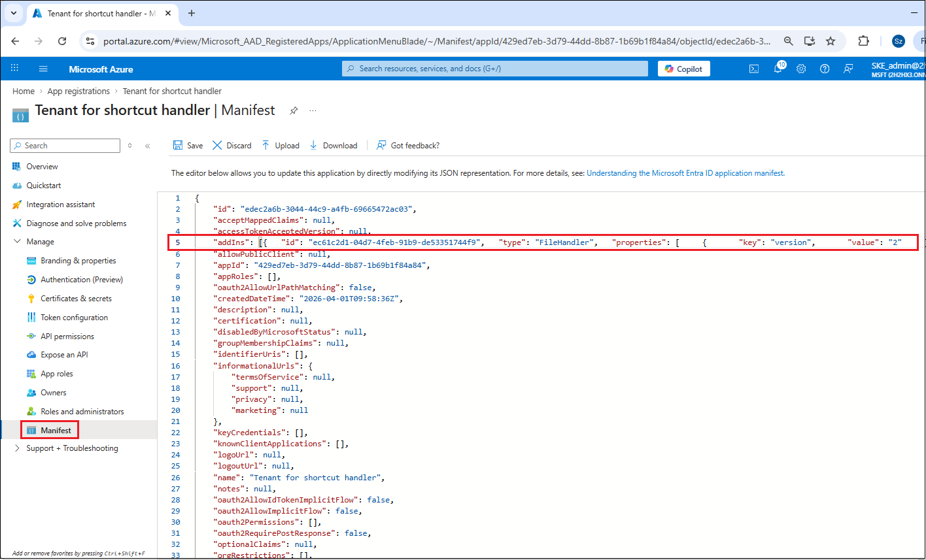Screen dimensions: 926x560
Task: Pin the Manifest blade
Action: 294,111
